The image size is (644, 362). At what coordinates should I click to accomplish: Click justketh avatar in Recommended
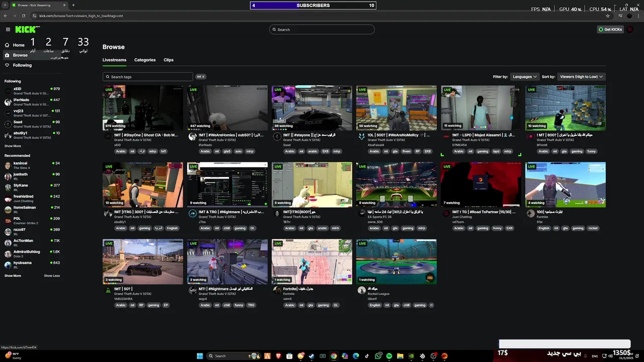(8, 176)
